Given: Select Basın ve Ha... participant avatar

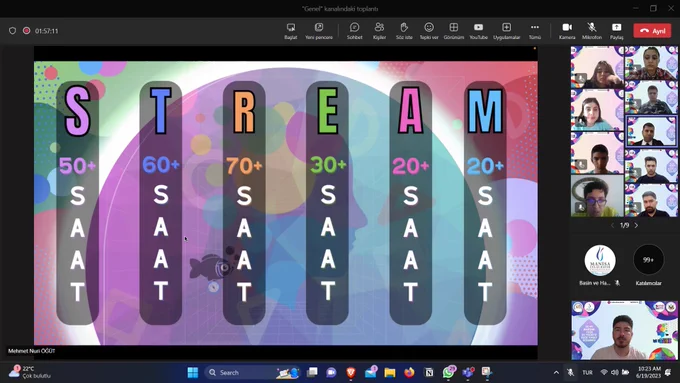Looking at the screenshot, I should pyautogui.click(x=600, y=260).
